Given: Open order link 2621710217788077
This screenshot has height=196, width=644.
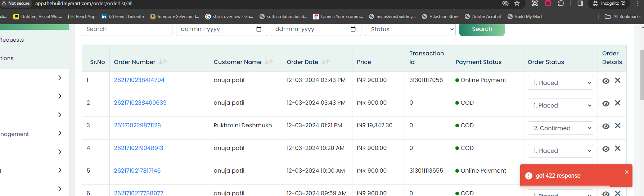Looking at the screenshot, I should pyautogui.click(x=139, y=193).
